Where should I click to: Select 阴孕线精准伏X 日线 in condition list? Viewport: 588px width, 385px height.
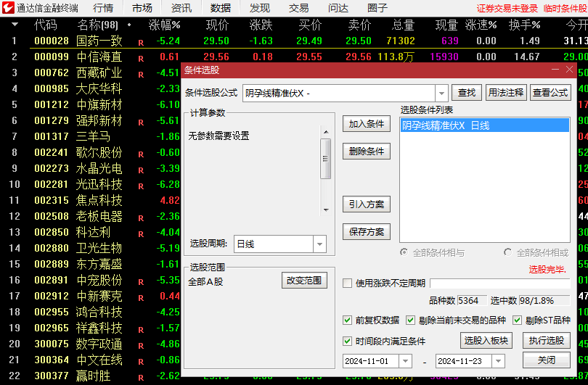coord(484,125)
